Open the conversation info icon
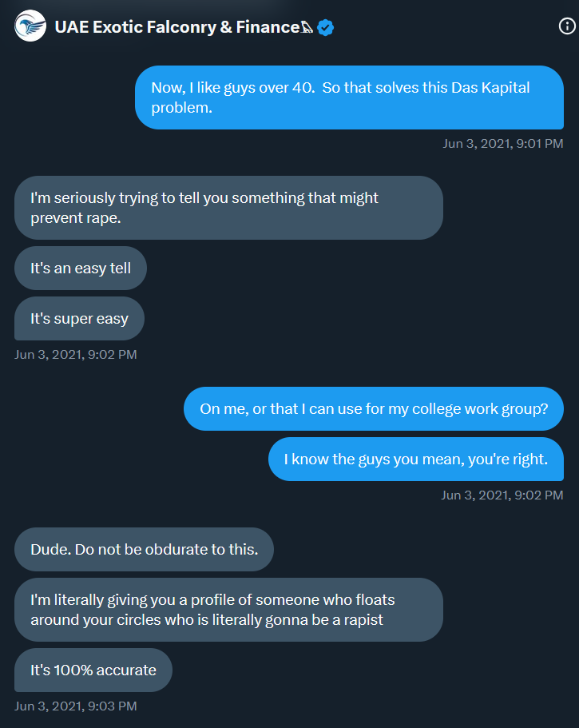 coord(567,26)
